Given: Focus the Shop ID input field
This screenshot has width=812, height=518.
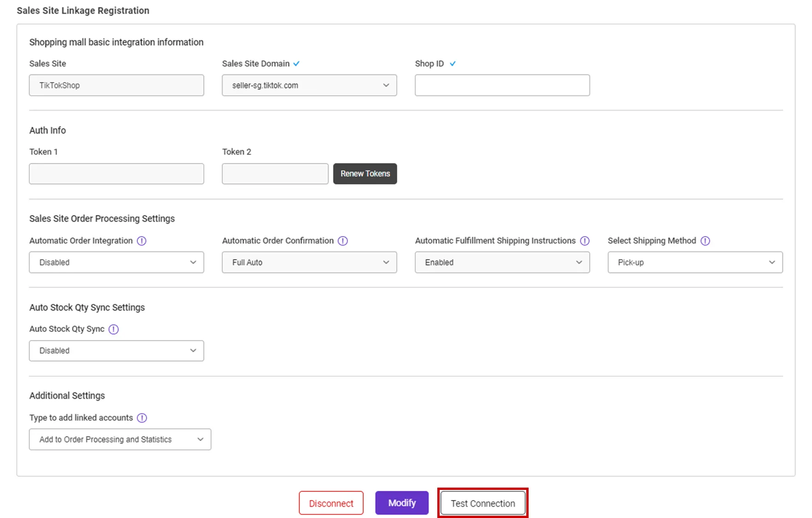Looking at the screenshot, I should (502, 85).
